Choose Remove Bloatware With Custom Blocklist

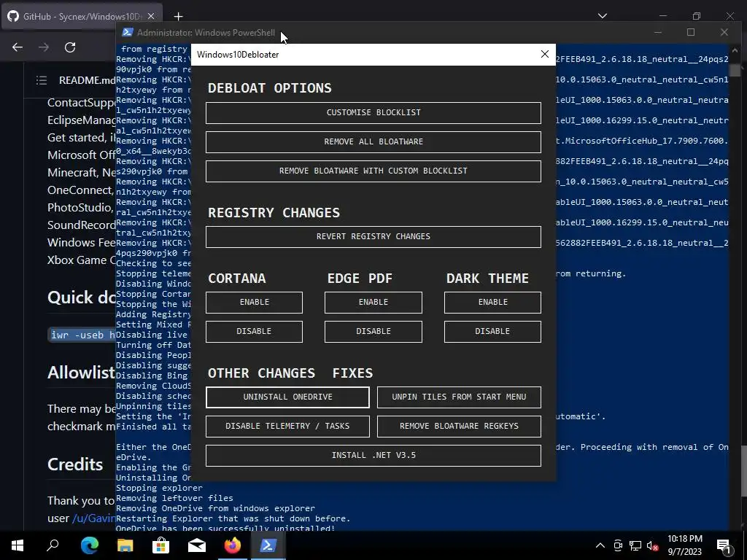point(373,171)
